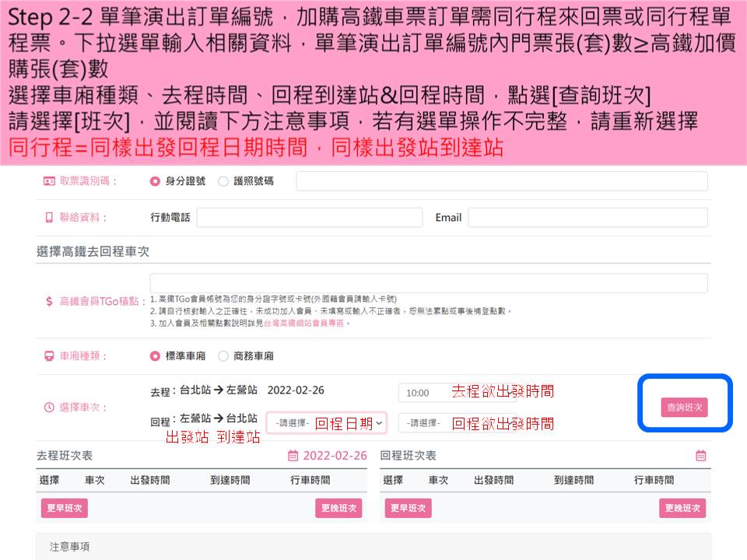Select the 身分證號 radio button
Viewport: 747px width, 560px height.
155,181
